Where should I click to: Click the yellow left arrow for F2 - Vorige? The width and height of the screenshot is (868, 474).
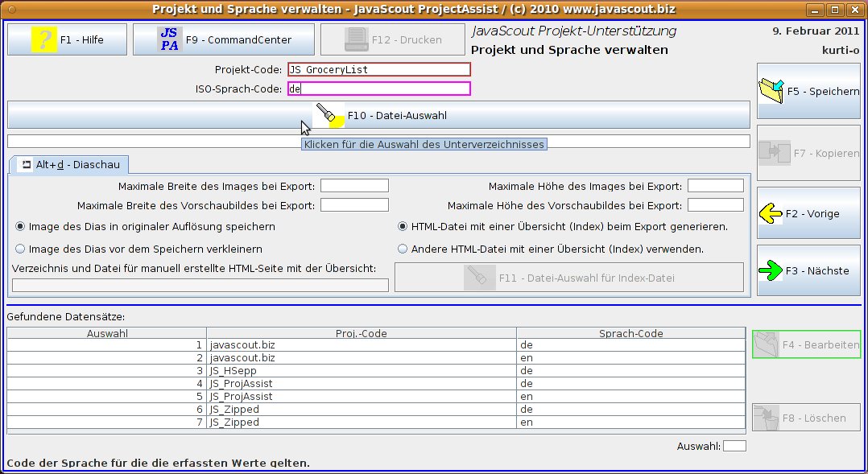(x=771, y=214)
